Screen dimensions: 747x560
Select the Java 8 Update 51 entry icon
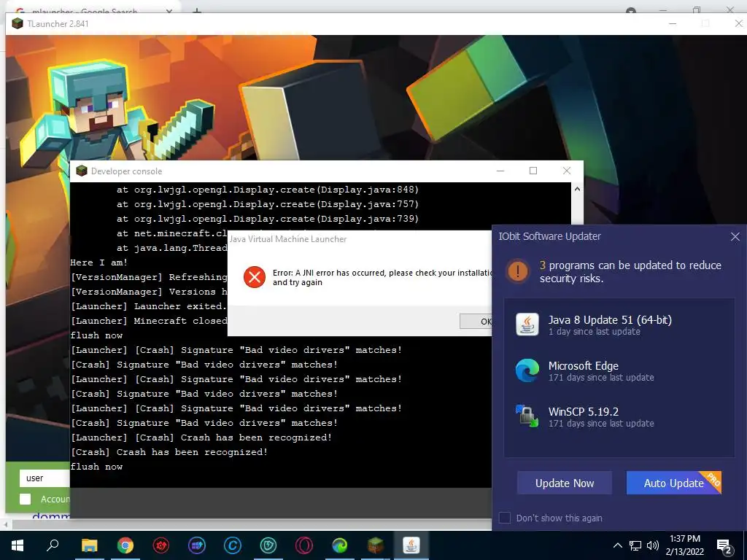527,324
